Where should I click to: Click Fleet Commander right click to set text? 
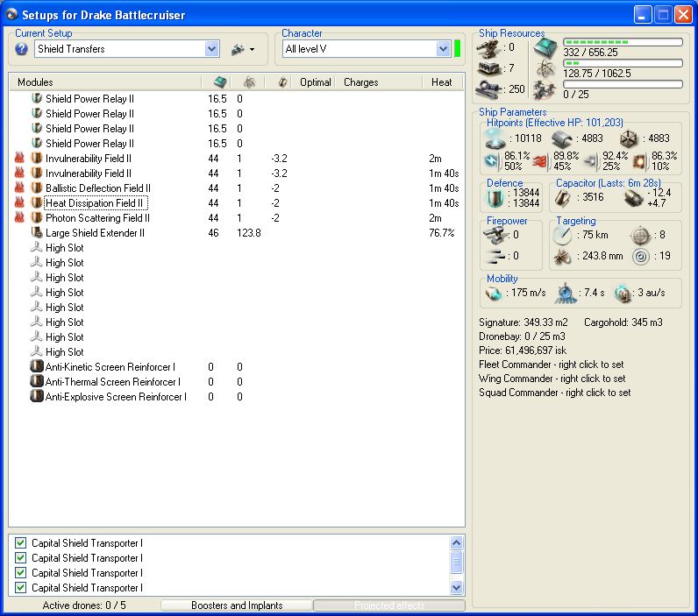click(551, 365)
